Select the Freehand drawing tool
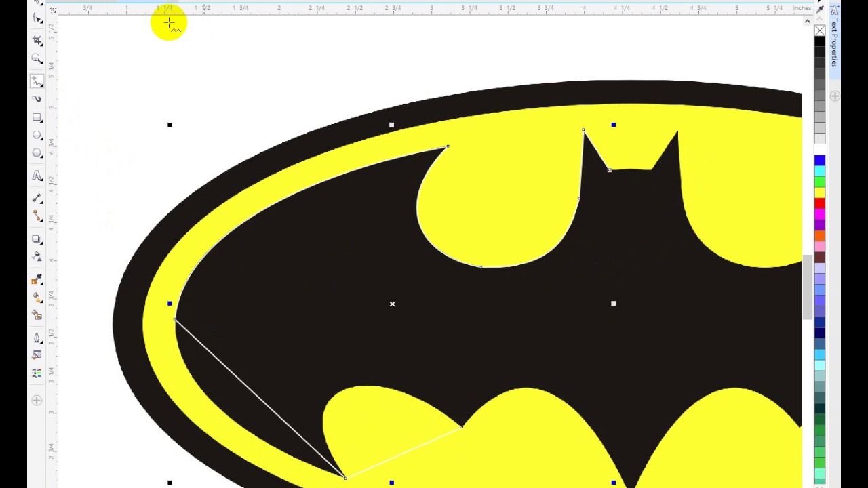The image size is (868, 488). point(37,81)
